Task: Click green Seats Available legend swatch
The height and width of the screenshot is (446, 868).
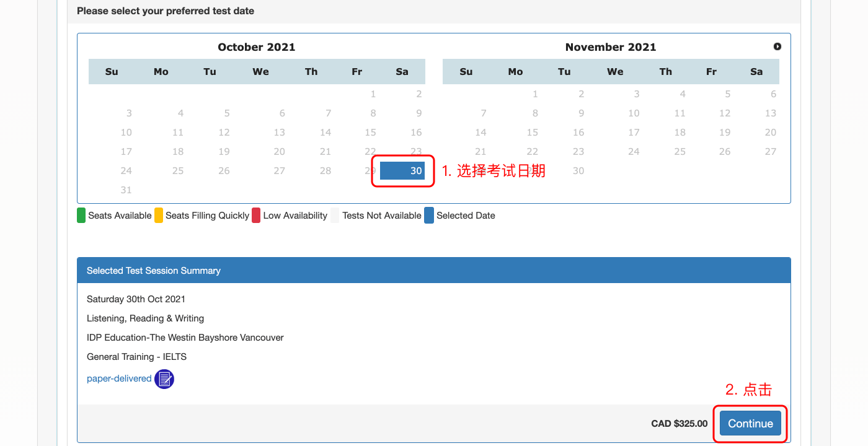Action: pos(81,216)
